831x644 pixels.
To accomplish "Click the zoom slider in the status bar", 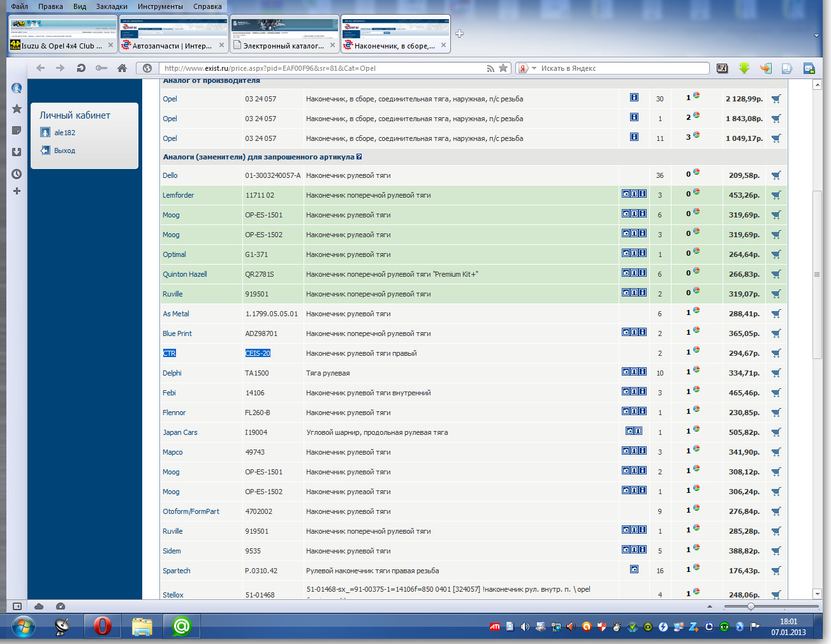I will point(751,606).
